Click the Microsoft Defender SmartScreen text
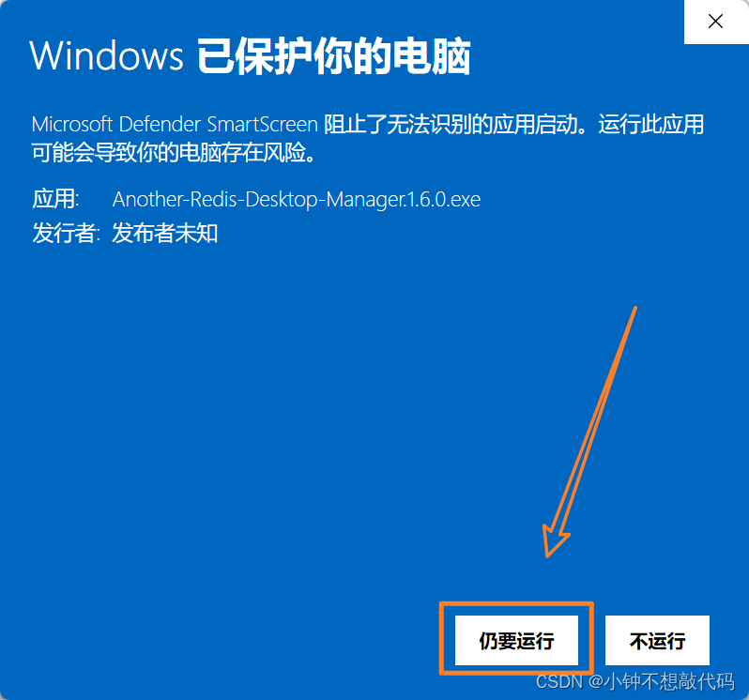The height and width of the screenshot is (700, 749). 175,124
